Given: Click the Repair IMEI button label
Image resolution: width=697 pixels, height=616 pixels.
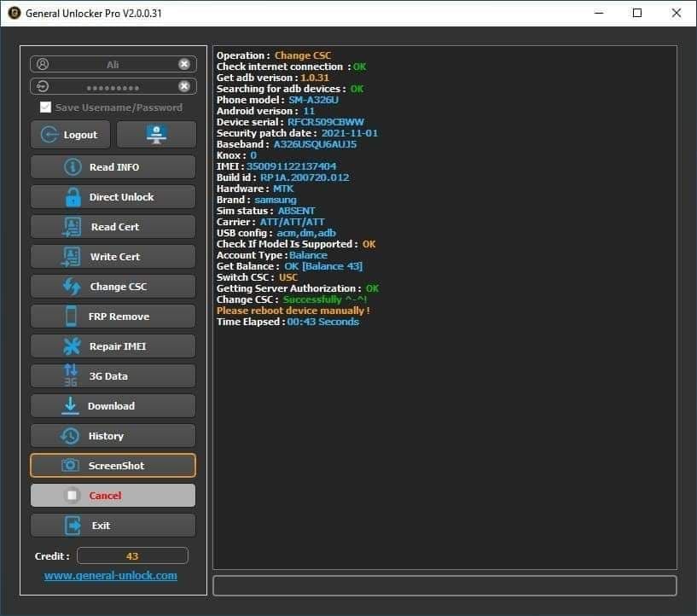Looking at the screenshot, I should pyautogui.click(x=118, y=346).
